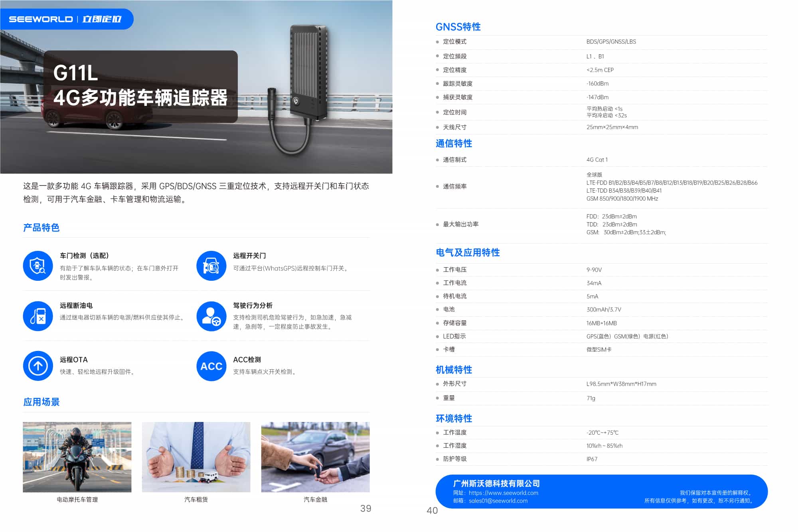Click the remote OTA upload arrow icon
Screen dimensions: 798x532
[38, 366]
